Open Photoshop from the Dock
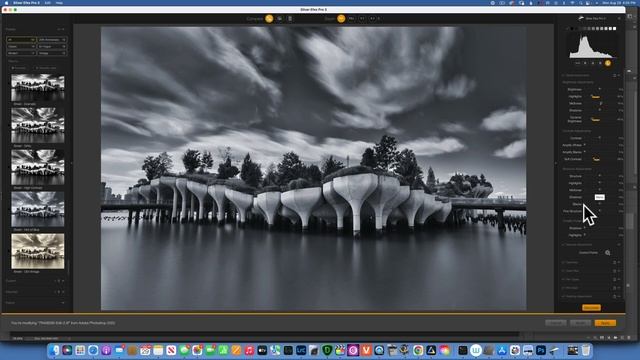 pos(541,350)
